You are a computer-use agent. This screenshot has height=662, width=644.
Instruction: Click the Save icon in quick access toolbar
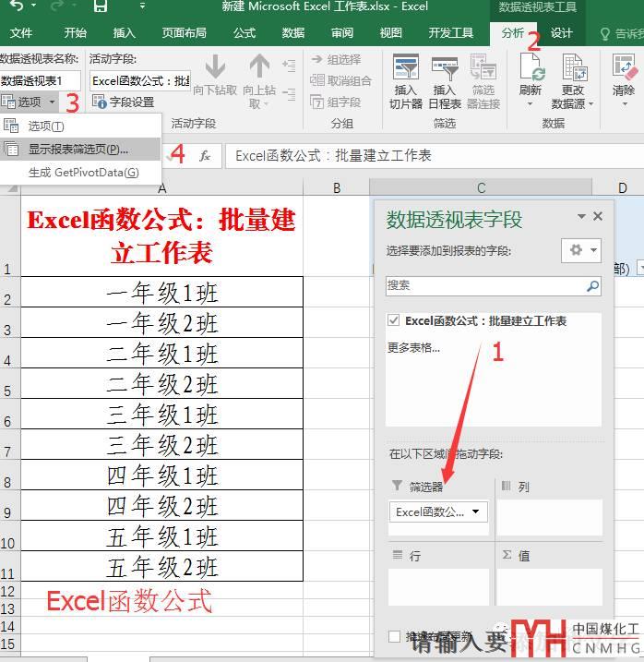pyautogui.click(x=100, y=8)
